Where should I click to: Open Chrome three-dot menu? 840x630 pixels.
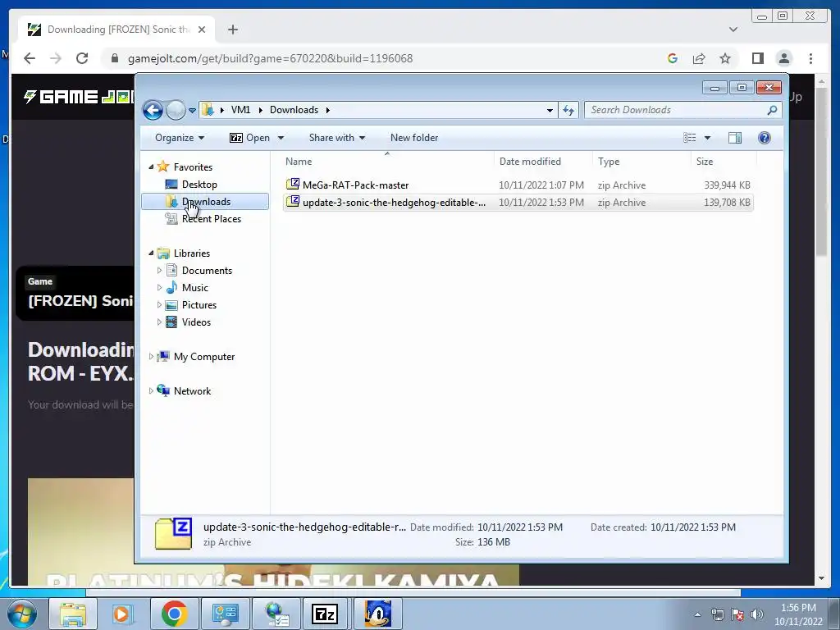tap(810, 58)
